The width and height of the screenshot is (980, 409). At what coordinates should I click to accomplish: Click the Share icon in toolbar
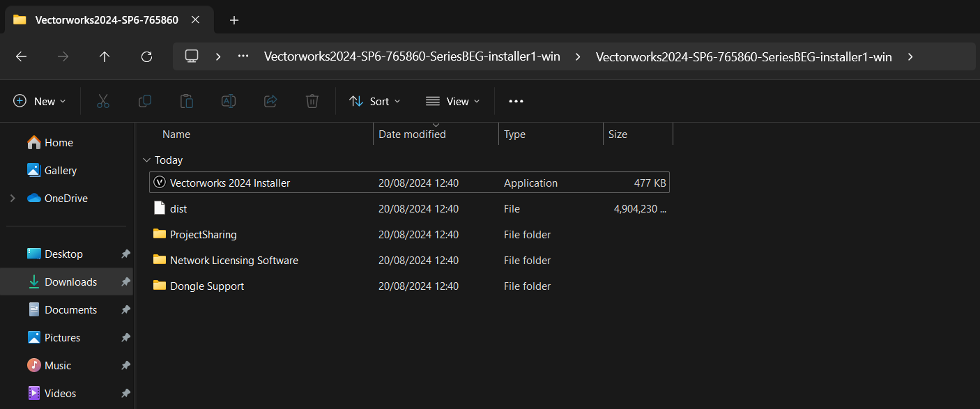point(270,101)
